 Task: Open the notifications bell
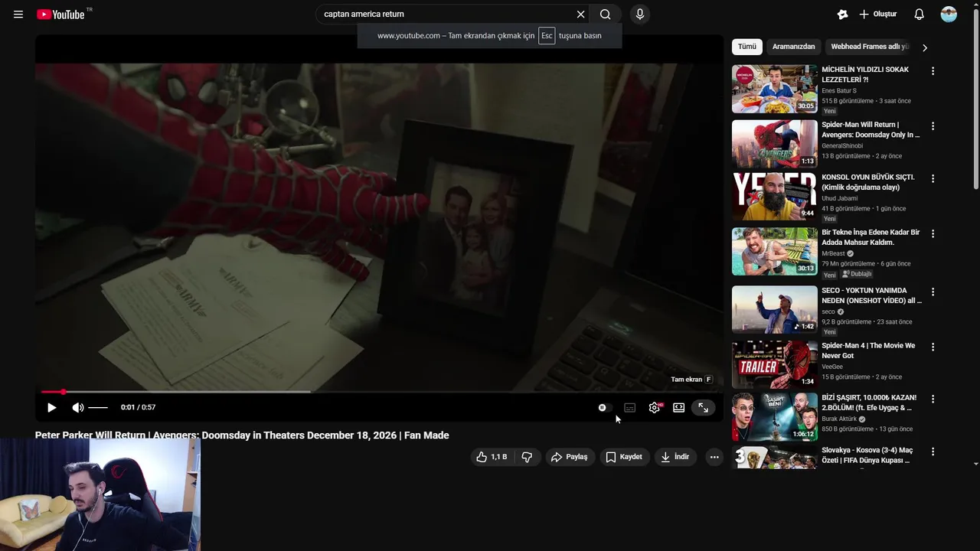920,14
